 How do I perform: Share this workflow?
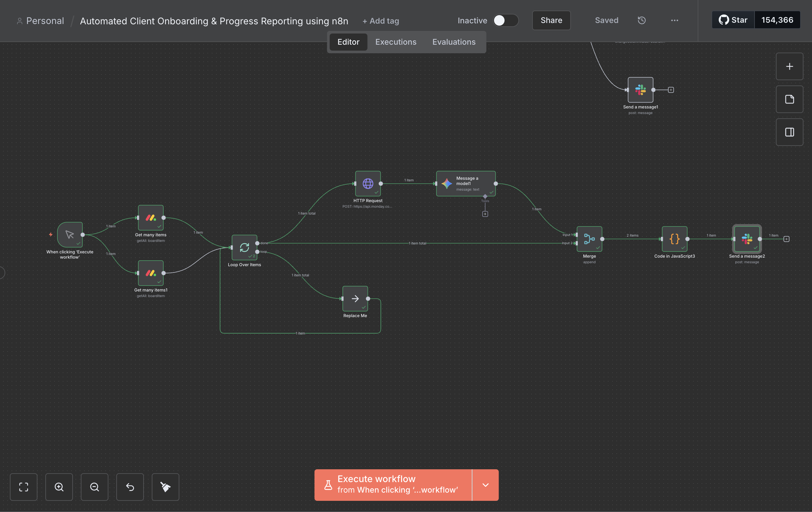tap(551, 21)
